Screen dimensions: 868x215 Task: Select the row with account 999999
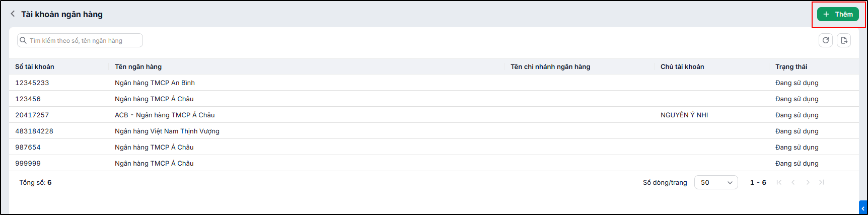[x=434, y=163]
